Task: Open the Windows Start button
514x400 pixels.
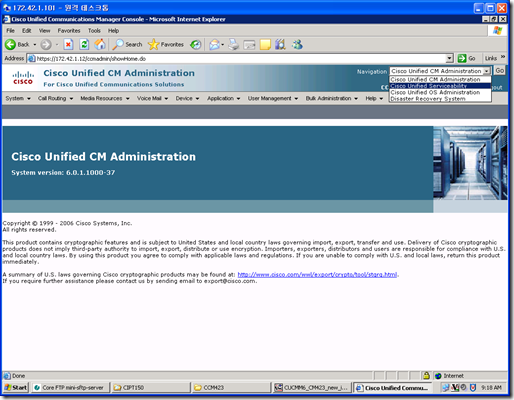Action: 15,387
